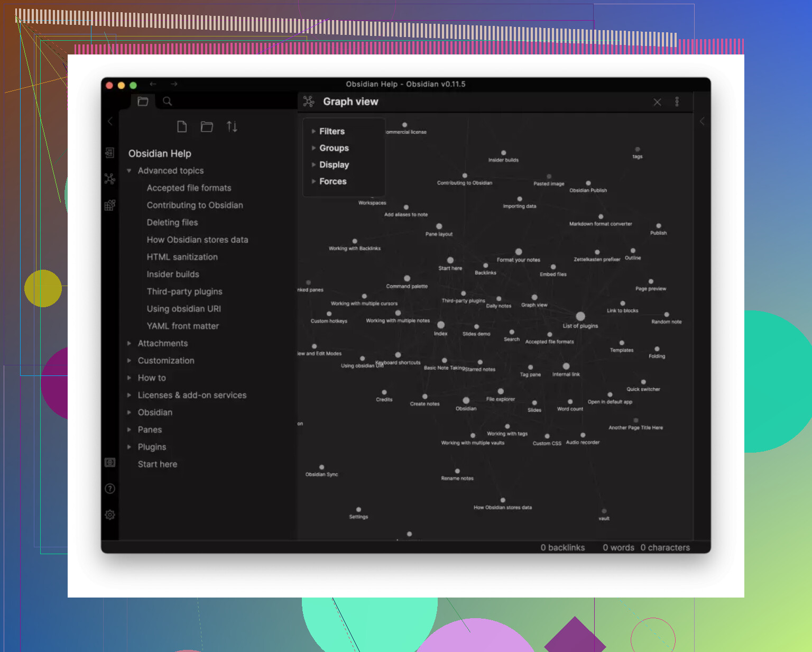The width and height of the screenshot is (812, 652).
Task: Click the Graph view pane icon
Action: point(309,102)
